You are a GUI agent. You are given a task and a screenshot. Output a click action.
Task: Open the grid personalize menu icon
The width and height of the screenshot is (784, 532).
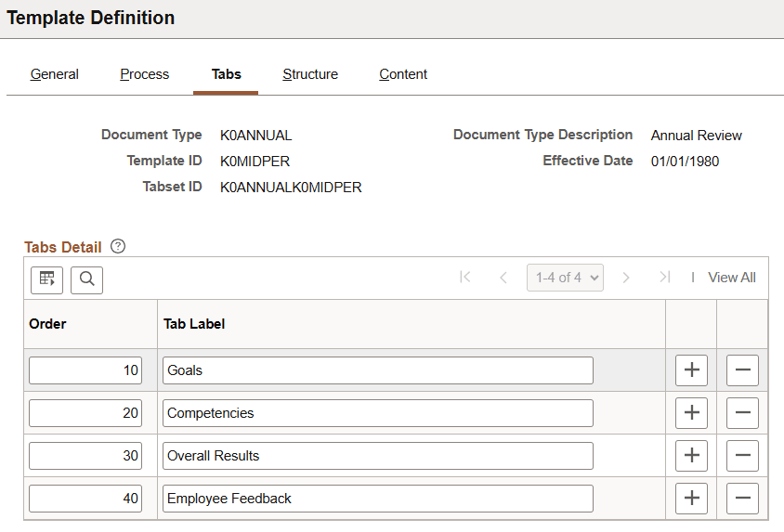pos(46,279)
